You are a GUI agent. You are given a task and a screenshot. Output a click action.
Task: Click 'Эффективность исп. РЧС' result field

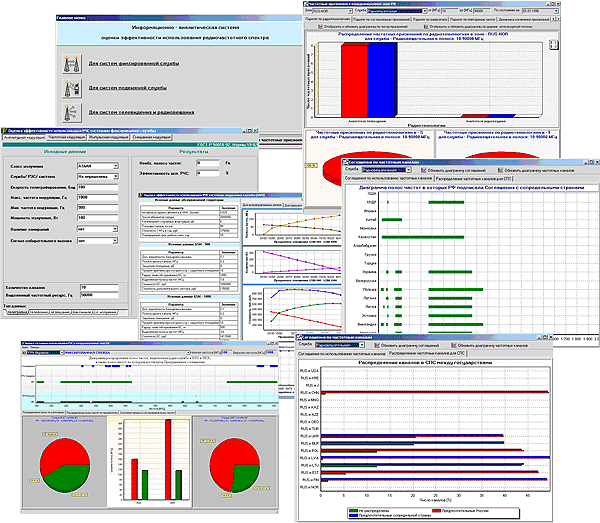pyautogui.click(x=208, y=173)
